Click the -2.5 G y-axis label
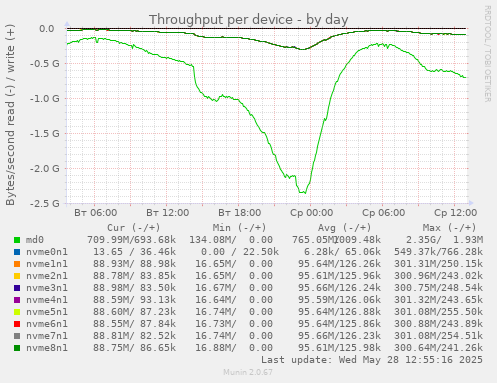The height and width of the screenshot is (383, 497). (44, 203)
